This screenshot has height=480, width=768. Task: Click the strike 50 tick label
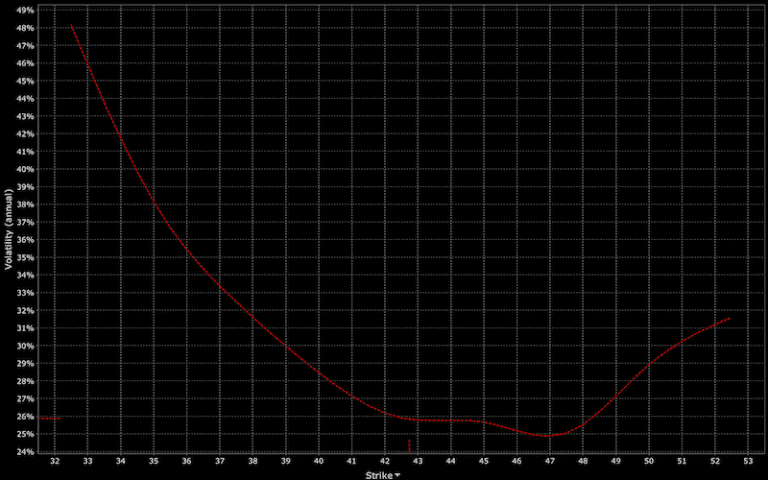pyautogui.click(x=649, y=461)
